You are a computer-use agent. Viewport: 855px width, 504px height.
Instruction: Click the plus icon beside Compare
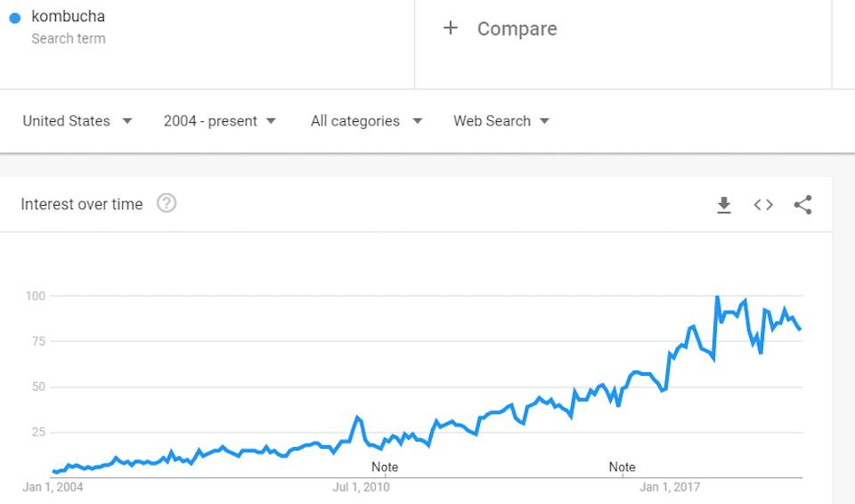(x=451, y=28)
